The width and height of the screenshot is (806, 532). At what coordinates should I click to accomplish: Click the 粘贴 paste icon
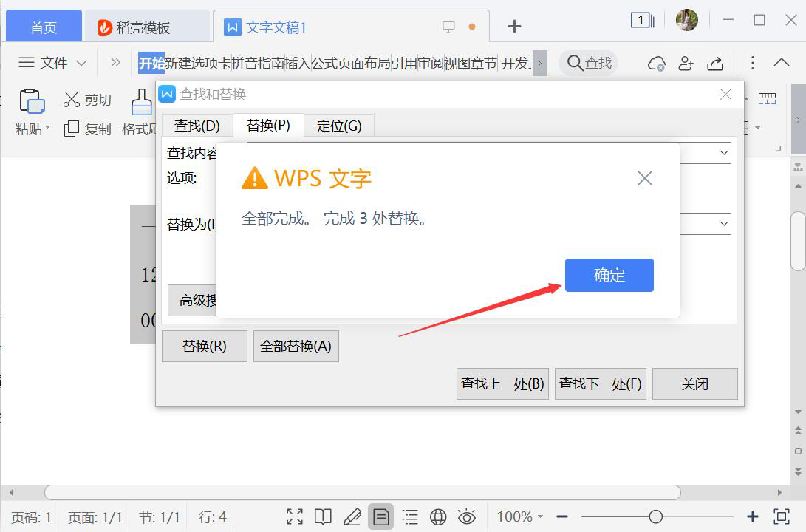tap(32, 101)
